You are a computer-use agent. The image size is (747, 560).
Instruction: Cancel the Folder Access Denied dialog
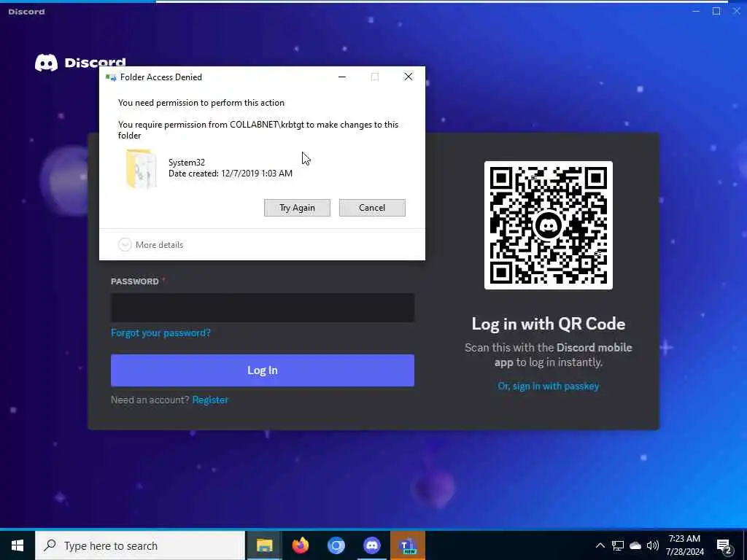372,208
